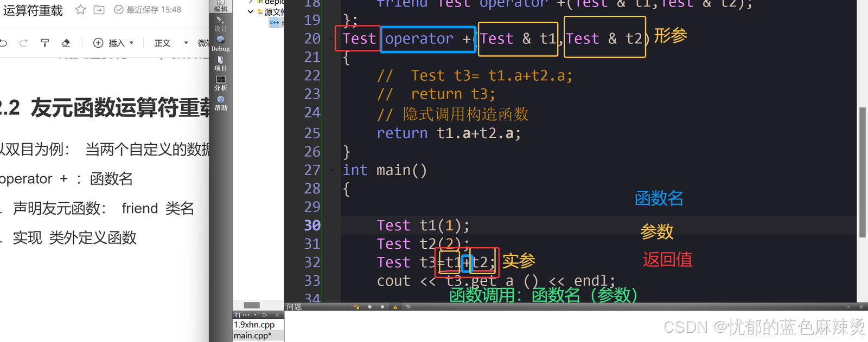Collapse the 源文件 folder in project tree
Image resolution: width=868 pixels, height=342 pixels.
tap(250, 11)
